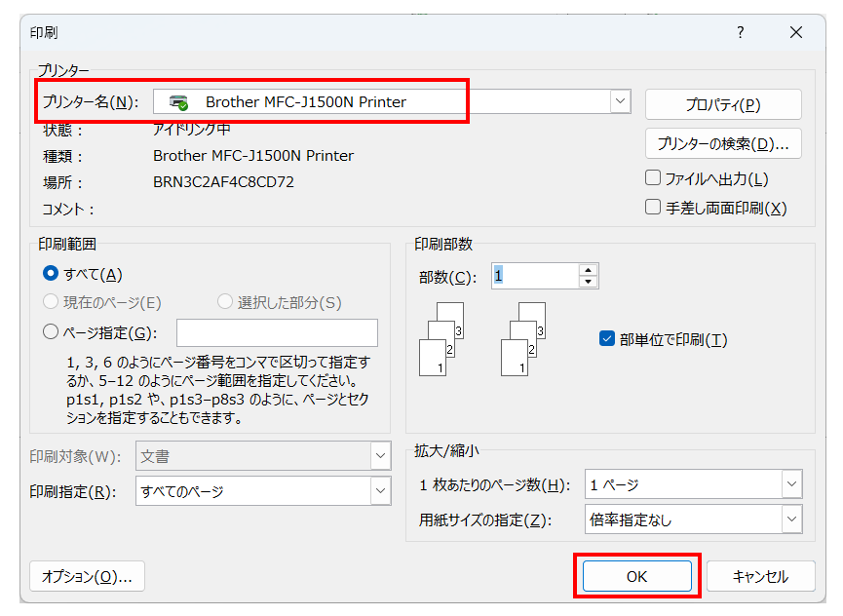This screenshot has height=616, width=843.
Task: Click the 場所 value BRN3C2AF4C8CD72
Action: [223, 182]
